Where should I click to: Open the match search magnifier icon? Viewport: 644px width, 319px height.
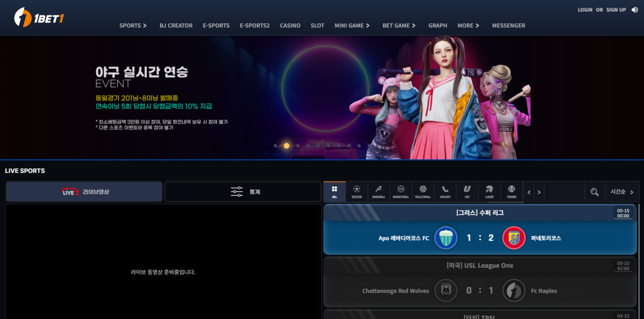click(594, 192)
